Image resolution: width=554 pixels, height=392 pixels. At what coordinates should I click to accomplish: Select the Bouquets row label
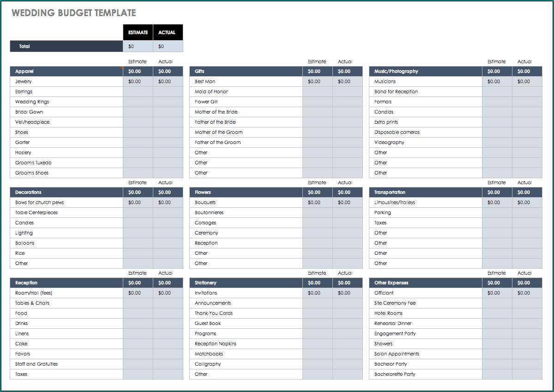(x=205, y=203)
